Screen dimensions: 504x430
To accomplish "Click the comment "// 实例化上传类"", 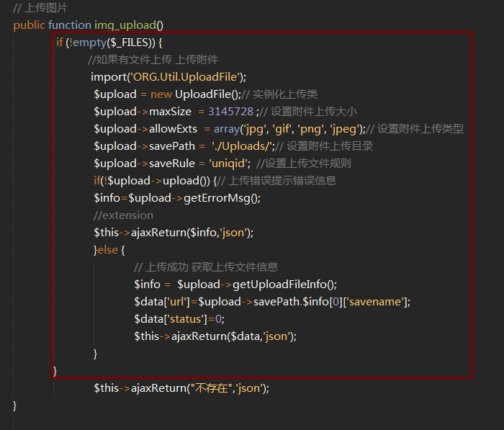I will click(x=279, y=94).
